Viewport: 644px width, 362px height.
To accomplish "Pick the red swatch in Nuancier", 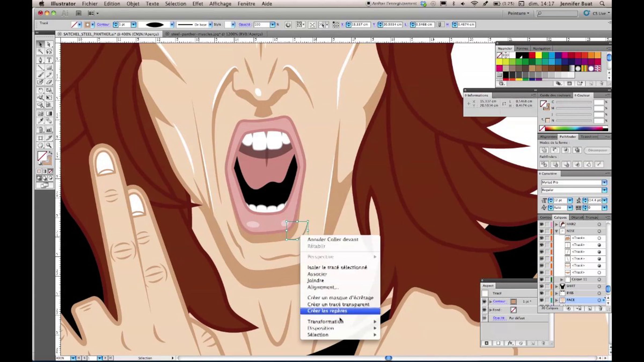I will (x=532, y=56).
